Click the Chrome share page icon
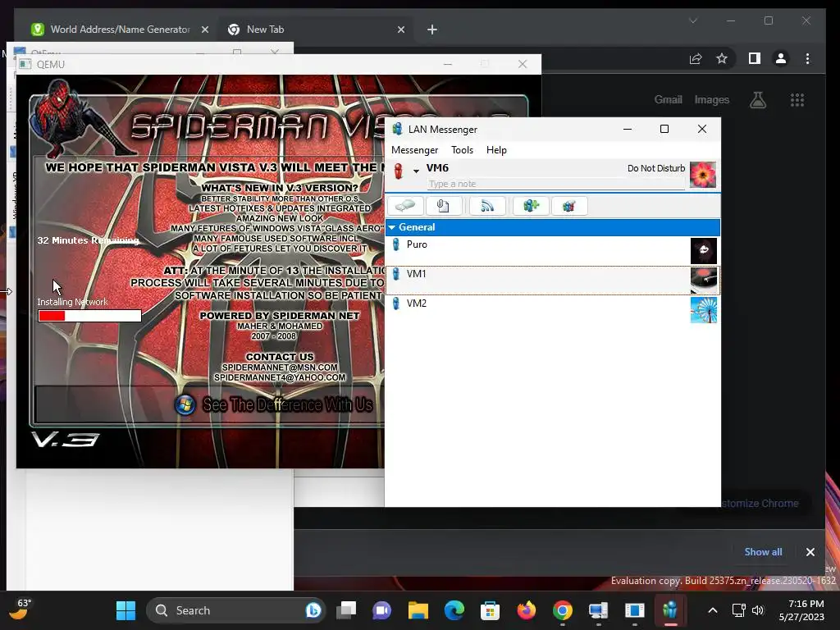Image resolution: width=840 pixels, height=630 pixels. click(x=696, y=58)
